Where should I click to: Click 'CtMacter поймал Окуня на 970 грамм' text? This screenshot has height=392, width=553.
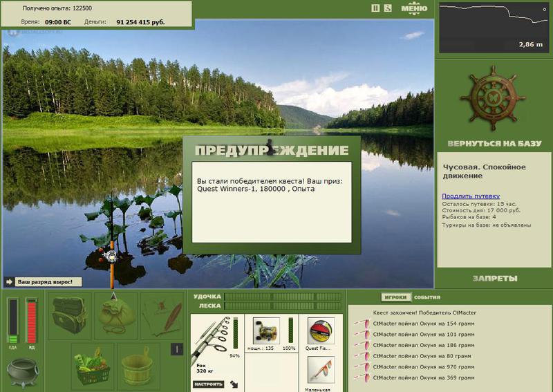[x=424, y=367]
